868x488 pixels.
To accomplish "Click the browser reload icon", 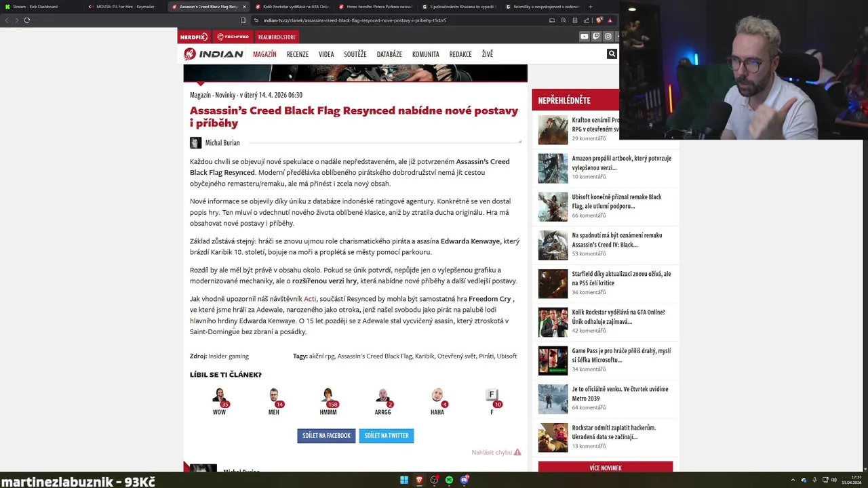I will coord(27,20).
